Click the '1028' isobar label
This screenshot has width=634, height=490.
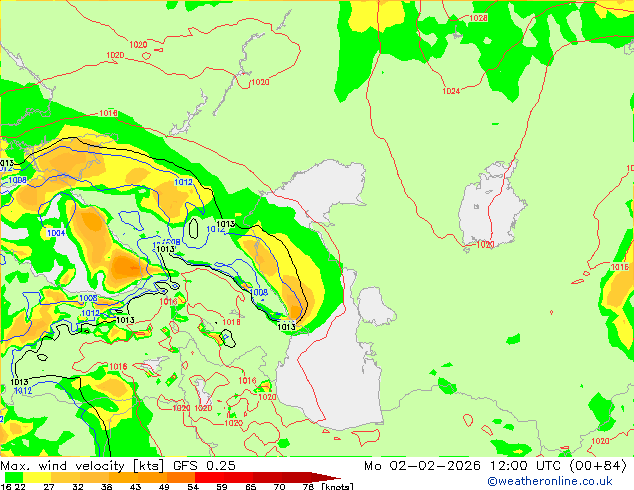point(478,18)
